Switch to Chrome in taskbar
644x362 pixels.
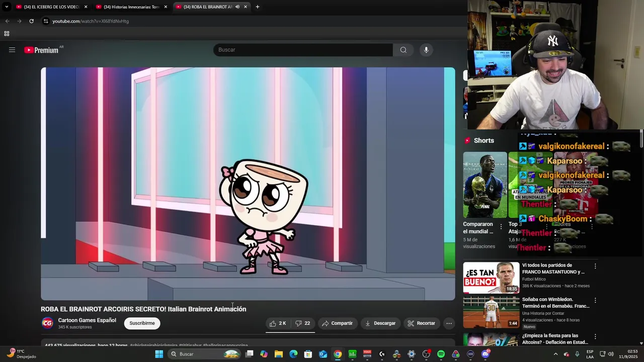coord(338,354)
